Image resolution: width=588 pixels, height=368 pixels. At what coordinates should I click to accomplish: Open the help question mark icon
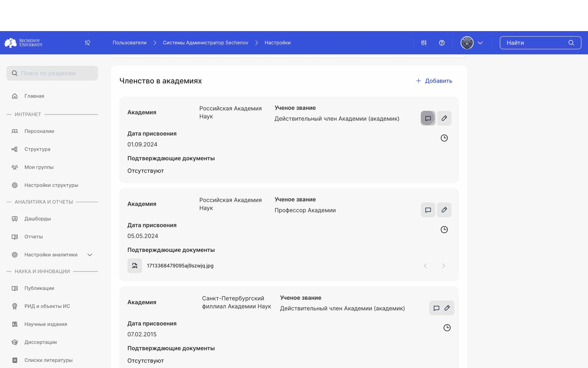click(x=442, y=43)
